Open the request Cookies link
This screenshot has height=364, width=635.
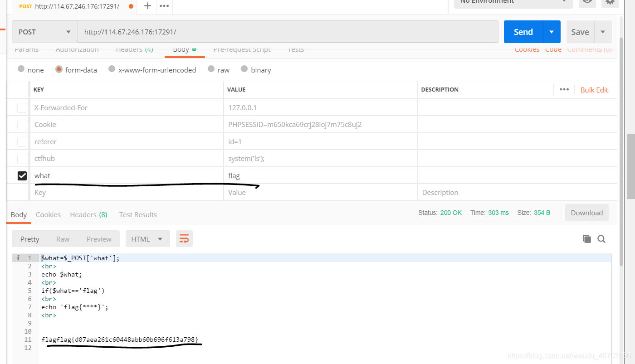tap(527, 49)
